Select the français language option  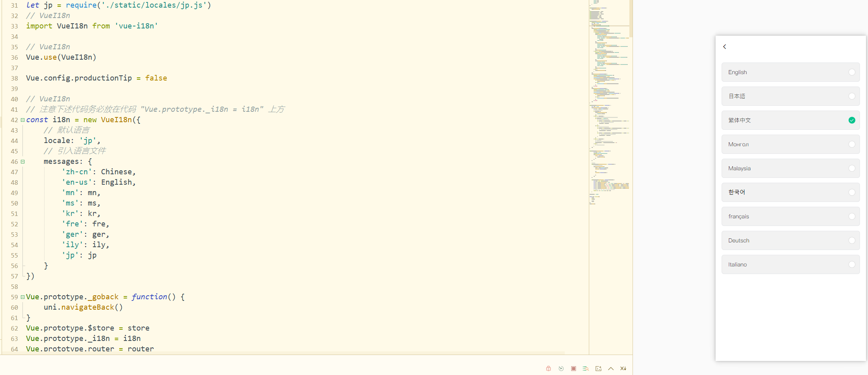[790, 216]
